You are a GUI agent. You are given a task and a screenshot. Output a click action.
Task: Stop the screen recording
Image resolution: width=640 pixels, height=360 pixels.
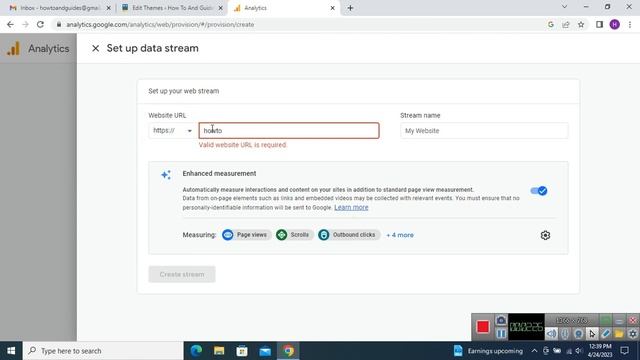tap(483, 327)
